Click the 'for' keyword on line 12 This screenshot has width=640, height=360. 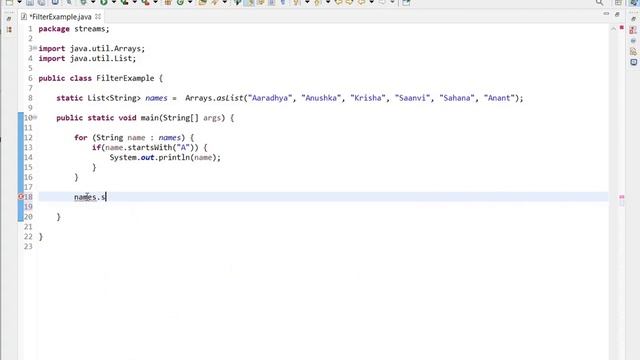(x=81, y=138)
